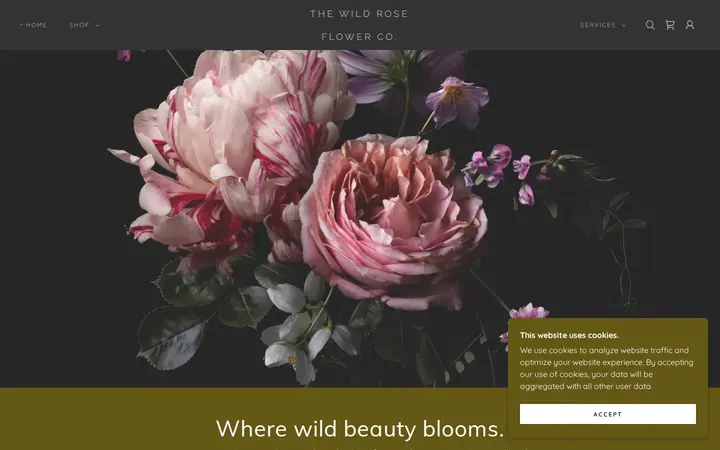The image size is (720, 450).
Task: Click the 'This website uses cookies.' heading
Action: [569, 335]
